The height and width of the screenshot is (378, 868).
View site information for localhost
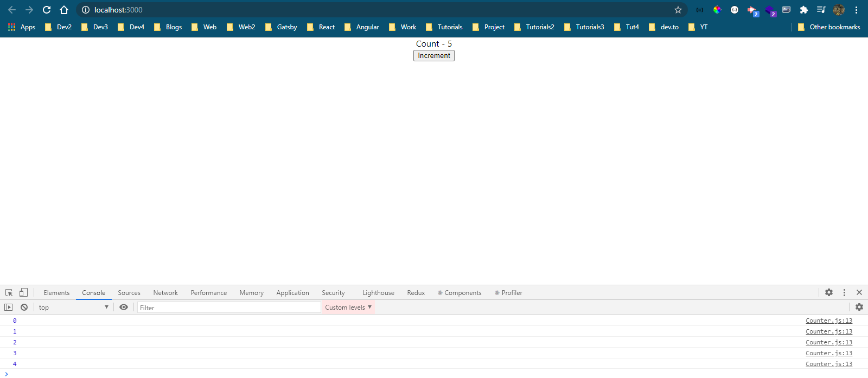[x=85, y=10]
